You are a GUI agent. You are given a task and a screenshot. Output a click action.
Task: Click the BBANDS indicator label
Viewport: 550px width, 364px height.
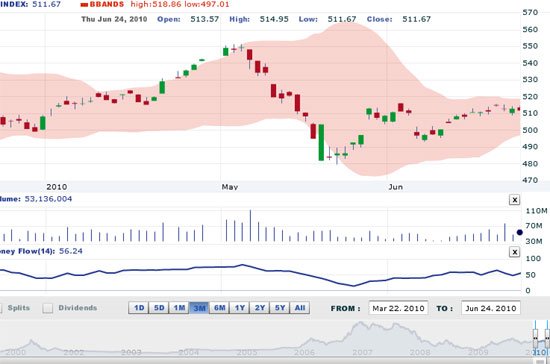(107, 4)
